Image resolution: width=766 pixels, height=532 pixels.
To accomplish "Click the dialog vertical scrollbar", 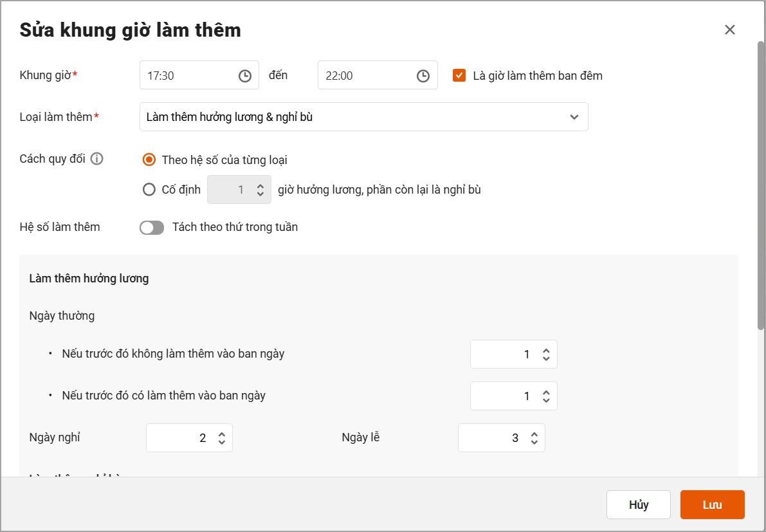I will (761, 186).
